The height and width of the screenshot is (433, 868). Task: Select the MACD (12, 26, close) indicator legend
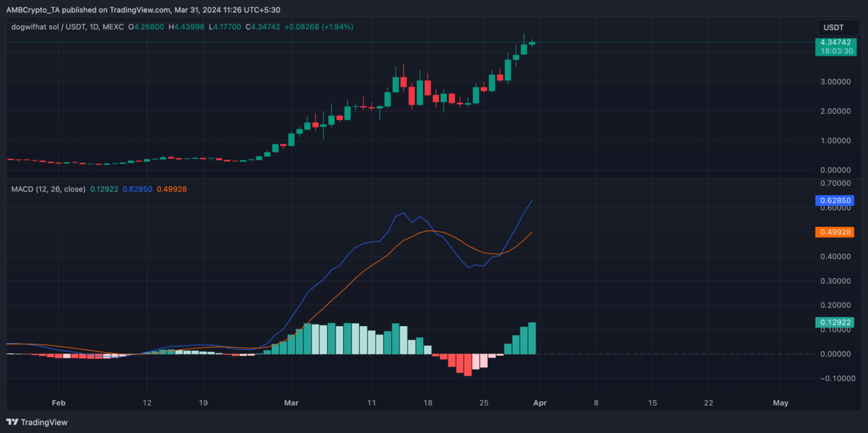point(48,189)
